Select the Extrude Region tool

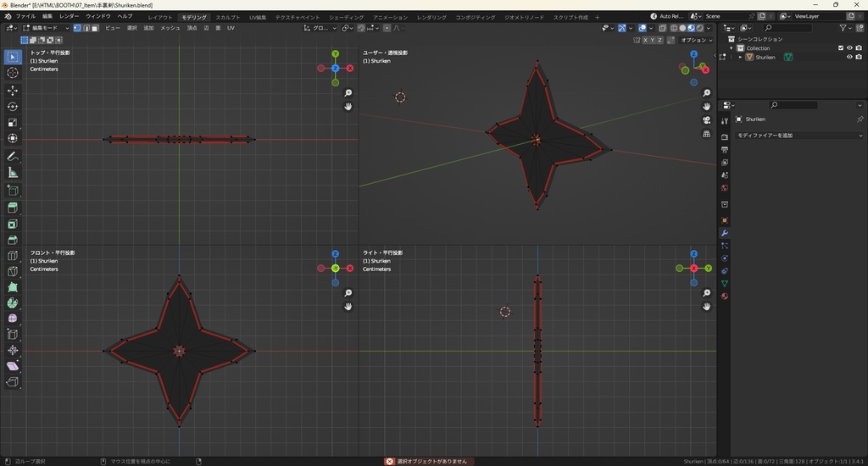(13, 208)
